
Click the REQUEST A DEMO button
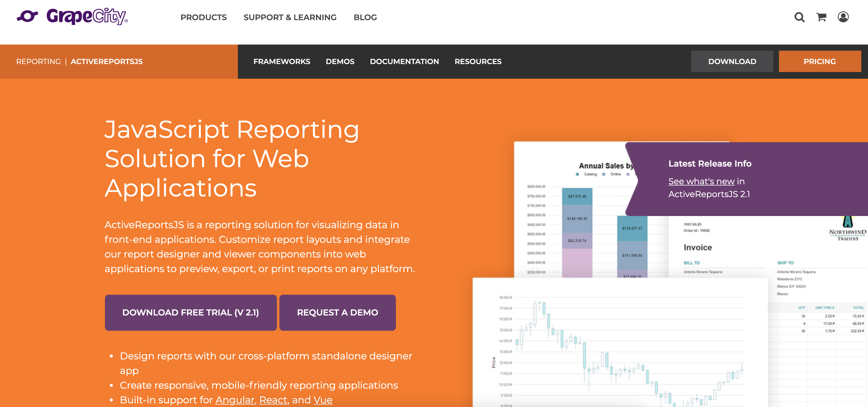337,312
